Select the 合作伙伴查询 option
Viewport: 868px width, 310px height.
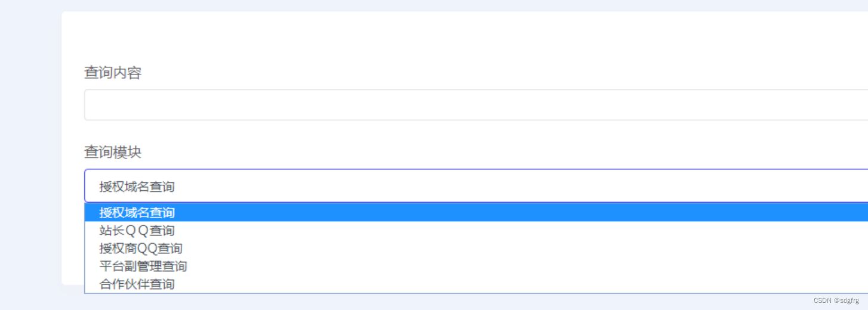click(x=137, y=284)
